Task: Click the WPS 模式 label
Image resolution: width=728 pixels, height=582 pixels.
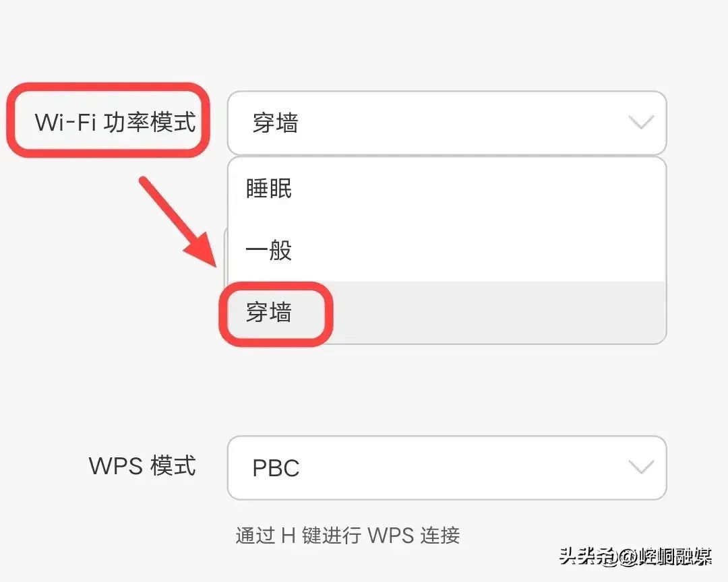Action: pos(142,465)
